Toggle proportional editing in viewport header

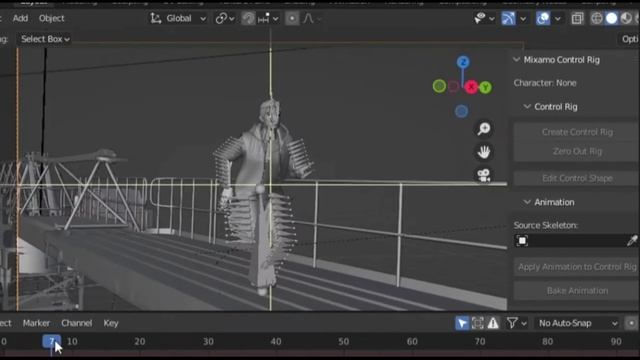coord(292,18)
